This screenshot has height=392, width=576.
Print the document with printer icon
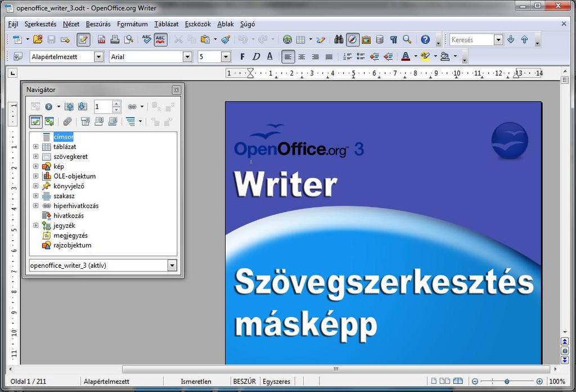pos(115,39)
